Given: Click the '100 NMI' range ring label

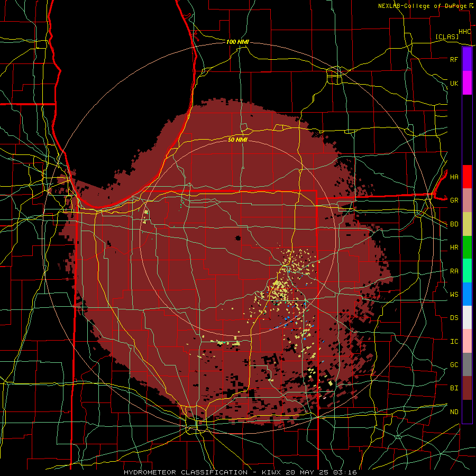Looking at the screenshot, I should pos(237,42).
